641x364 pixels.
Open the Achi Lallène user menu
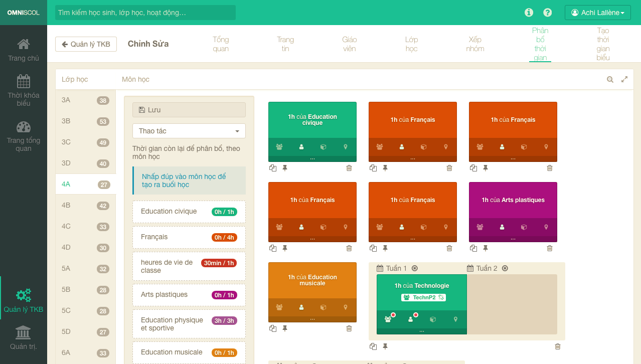pyautogui.click(x=597, y=13)
